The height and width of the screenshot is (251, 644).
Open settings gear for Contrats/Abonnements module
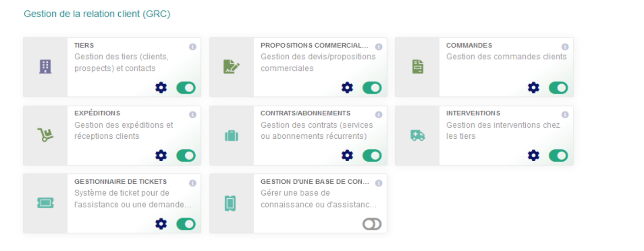[347, 156]
